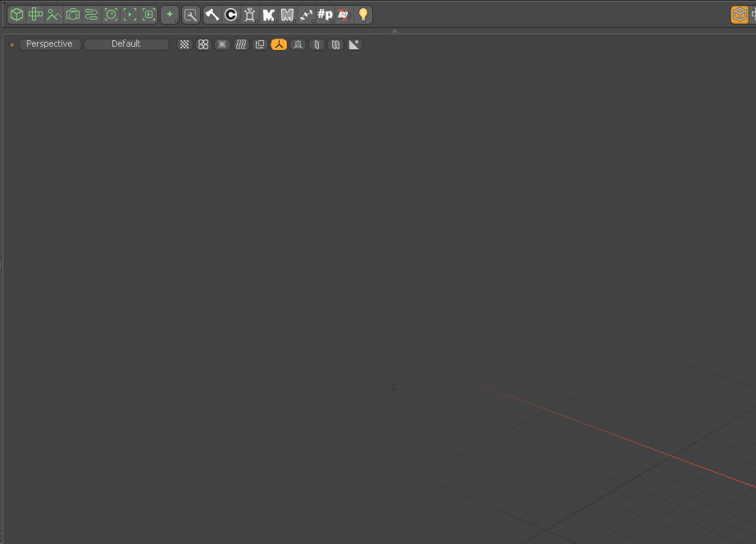
Task: Open the Perspective view type dropdown
Action: 50,43
